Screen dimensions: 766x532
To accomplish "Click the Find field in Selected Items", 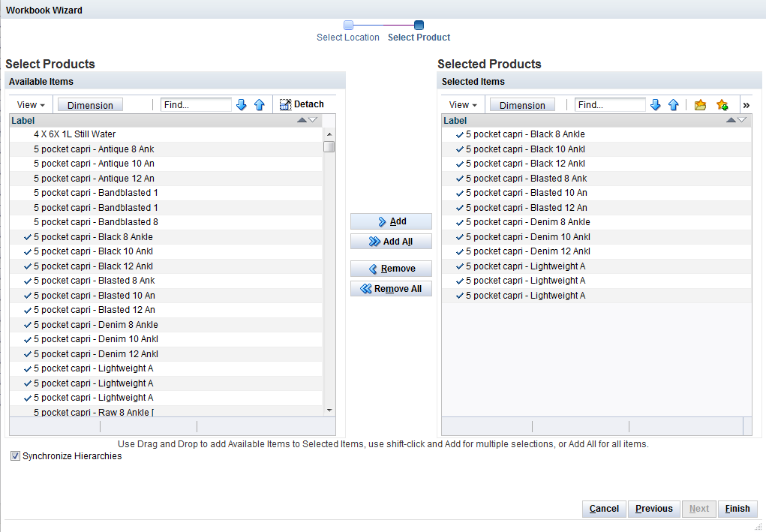I will 610,104.
